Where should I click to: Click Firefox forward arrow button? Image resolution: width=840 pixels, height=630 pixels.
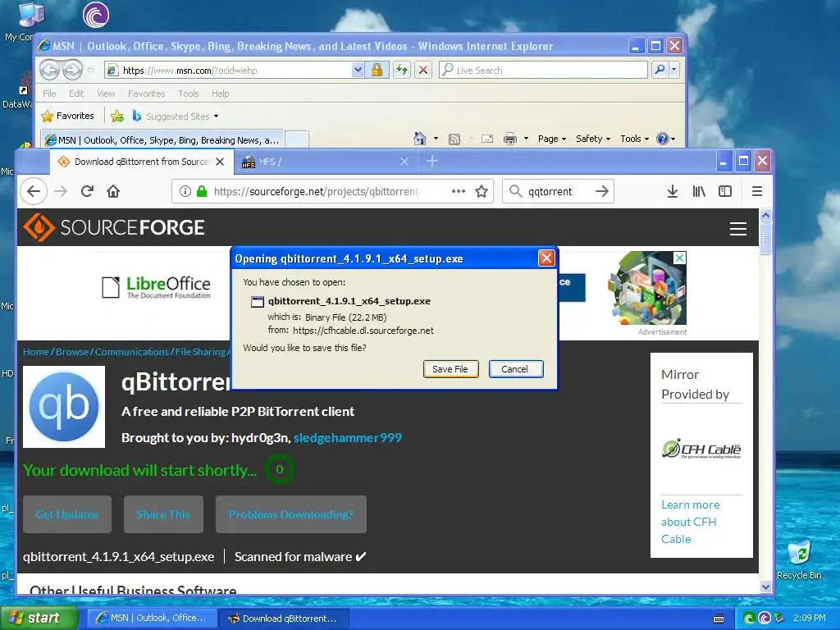pyautogui.click(x=61, y=191)
